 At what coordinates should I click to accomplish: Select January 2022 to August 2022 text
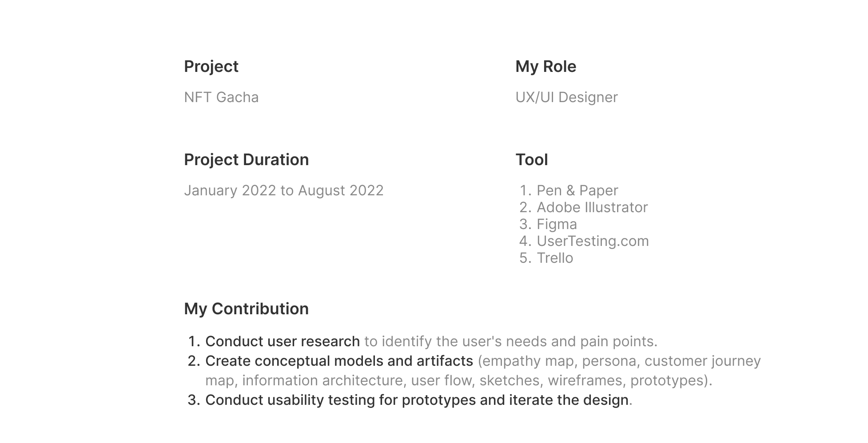click(284, 190)
